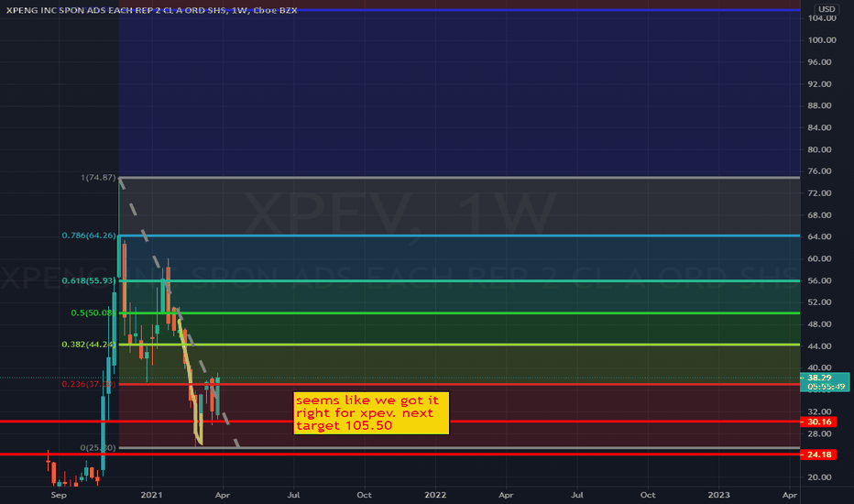Select the yellow annotation text box
854x504 pixels.
[x=371, y=413]
